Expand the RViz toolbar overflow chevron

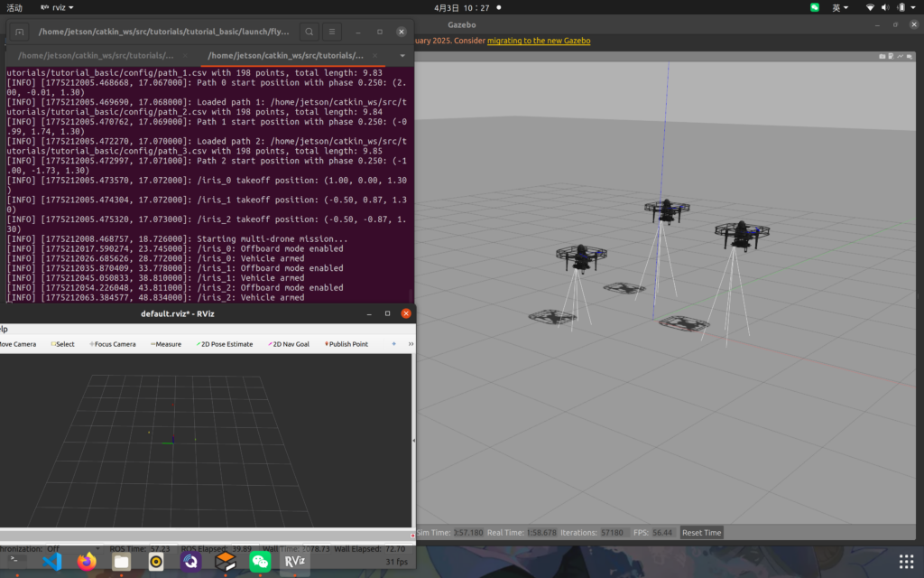[411, 344]
